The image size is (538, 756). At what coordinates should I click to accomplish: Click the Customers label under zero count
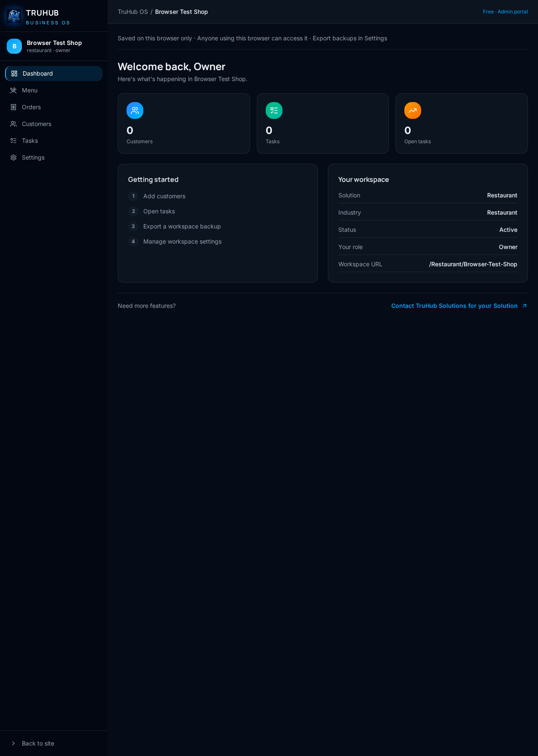pos(140,142)
